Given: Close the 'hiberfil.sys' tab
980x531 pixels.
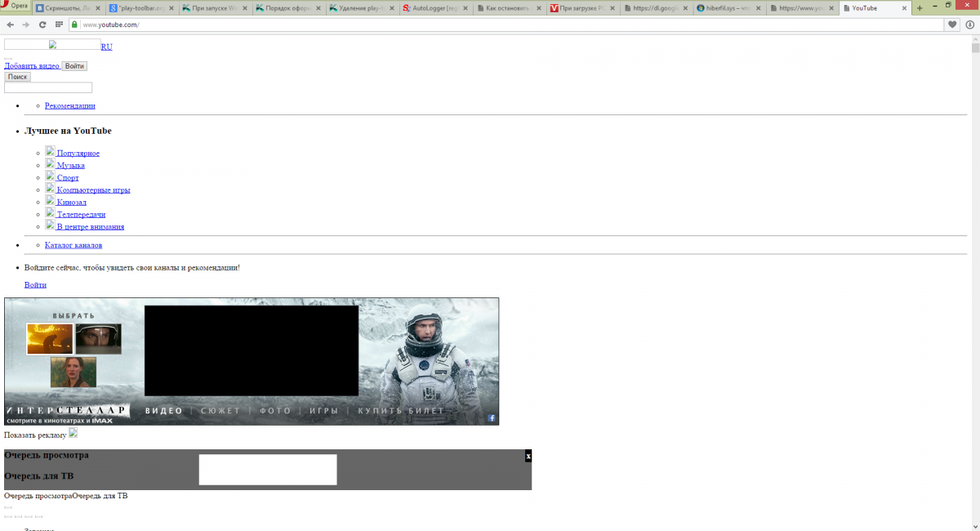Looking at the screenshot, I should (759, 8).
